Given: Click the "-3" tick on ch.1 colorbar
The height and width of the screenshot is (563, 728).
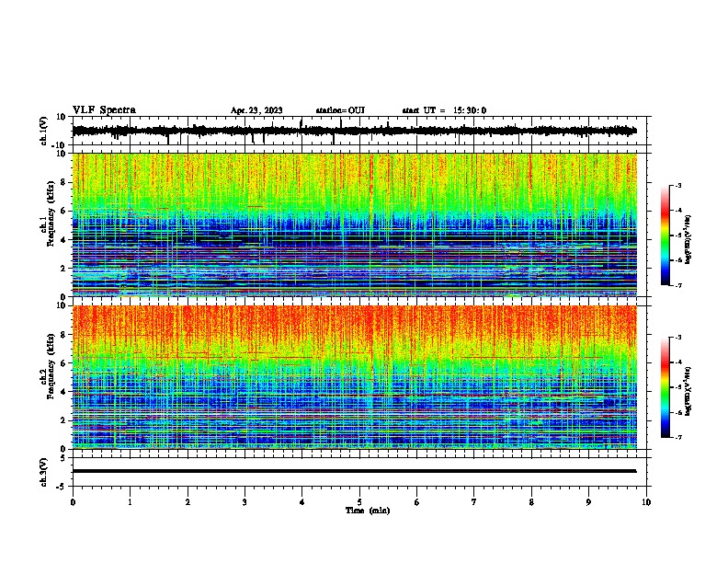Looking at the screenshot, I should [x=677, y=186].
